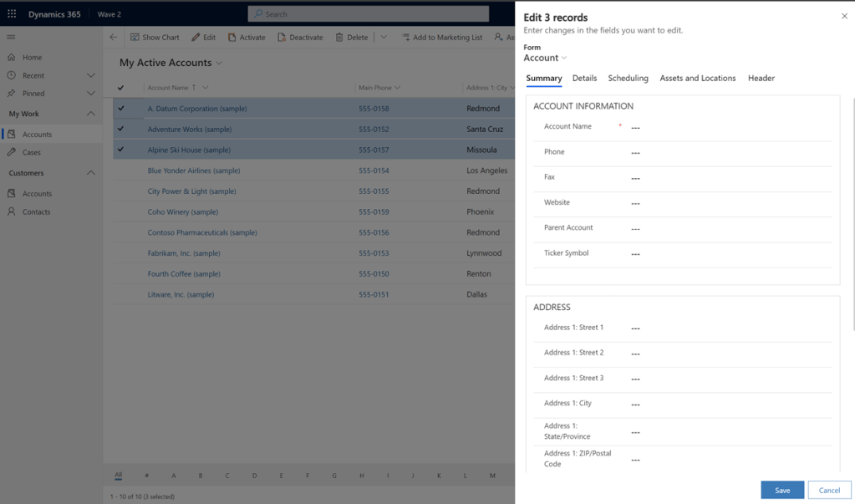
Task: Click the hamburger menu to collapse sidebar
Action: (x=11, y=37)
